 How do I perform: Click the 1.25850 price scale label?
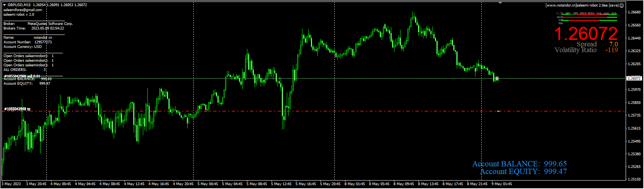(634, 103)
